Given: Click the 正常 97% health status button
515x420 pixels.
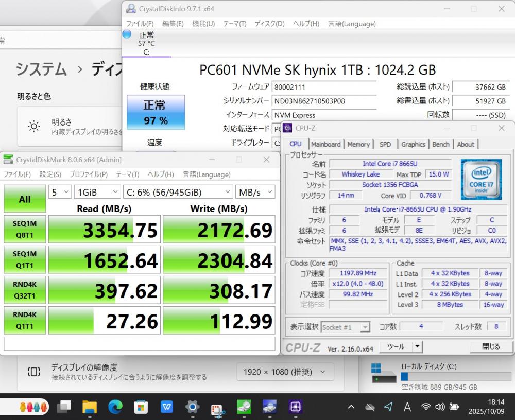Looking at the screenshot, I should tap(155, 112).
